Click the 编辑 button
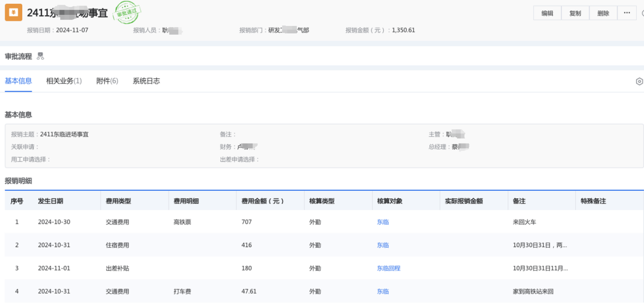Viewport: 644px width, 307px height. (547, 13)
